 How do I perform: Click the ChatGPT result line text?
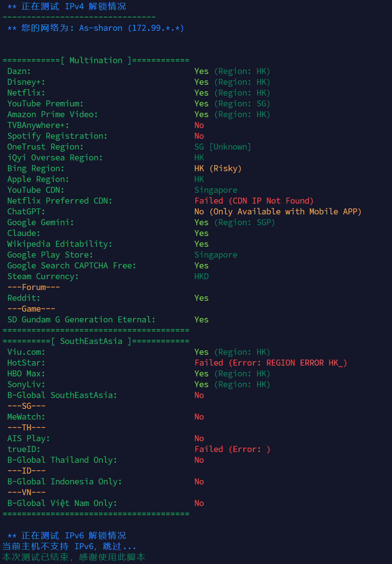click(278, 212)
